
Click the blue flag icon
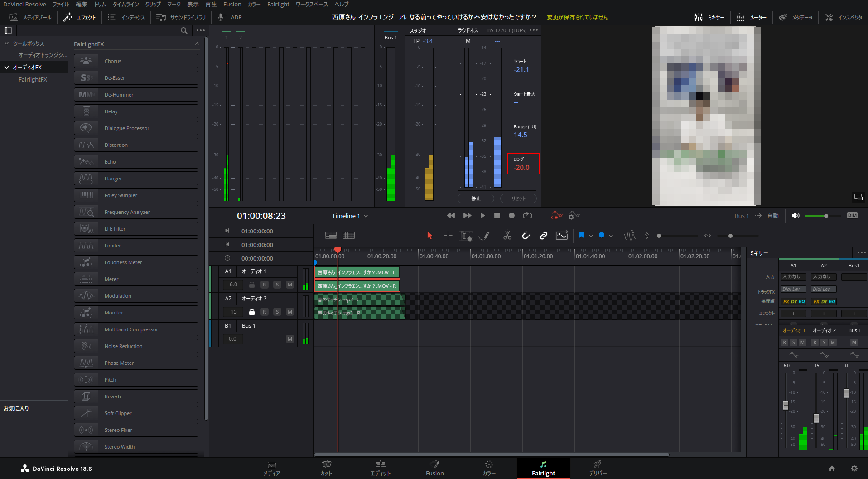tap(582, 235)
